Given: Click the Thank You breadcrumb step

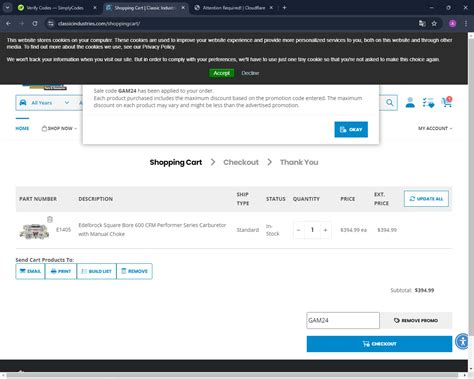Looking at the screenshot, I should pyautogui.click(x=299, y=162).
